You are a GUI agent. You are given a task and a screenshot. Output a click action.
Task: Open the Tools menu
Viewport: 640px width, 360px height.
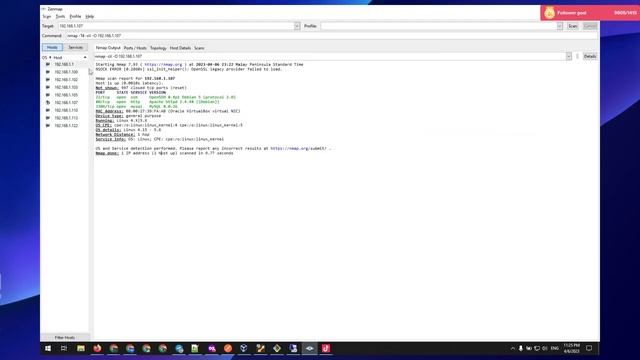pos(60,16)
